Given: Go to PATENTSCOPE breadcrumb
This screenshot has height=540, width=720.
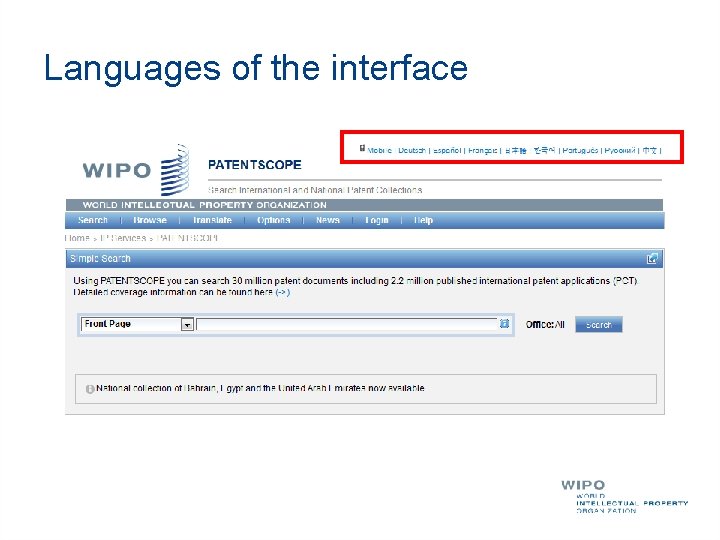Looking at the screenshot, I should 187,238.
